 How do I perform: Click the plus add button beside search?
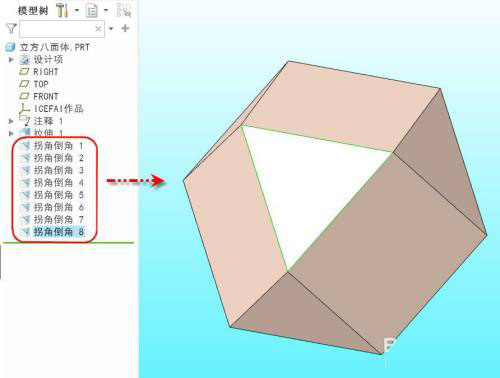click(125, 28)
